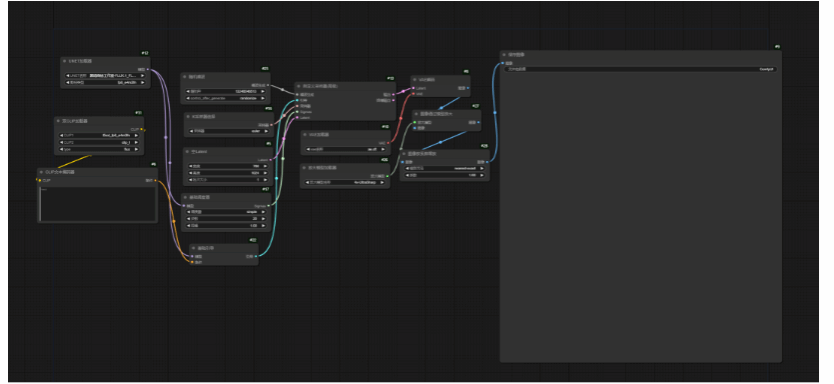The width and height of the screenshot is (834, 384).
Task: Click the CLIP text encode node's collapse dot
Action: click(41, 172)
